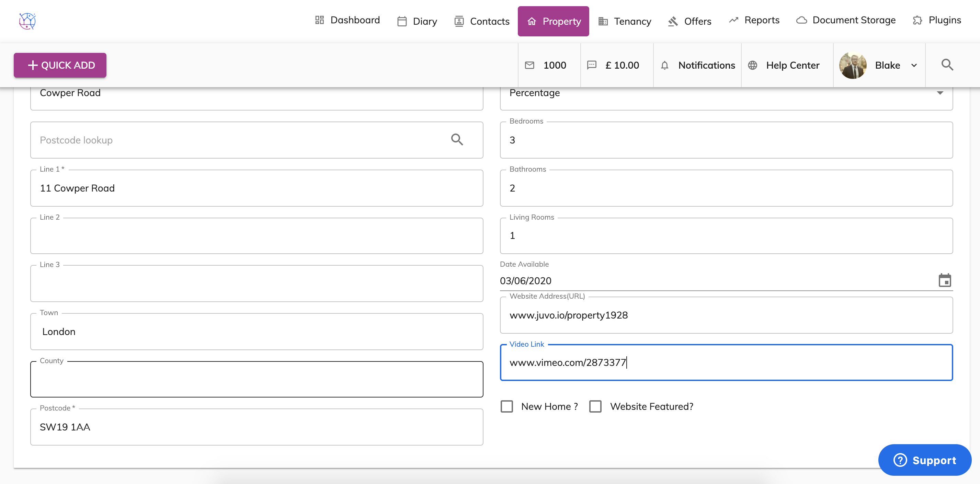Open the Tenancy menu
Image resolution: width=980 pixels, height=484 pixels.
point(625,21)
